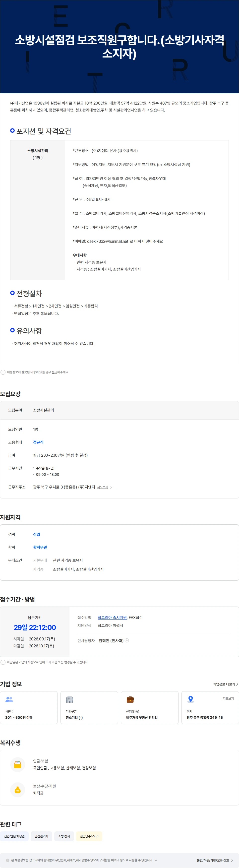This screenshot has width=239, height=868.
Task: Click the circle icon before 본 채용정보는
Action: pos(8,860)
